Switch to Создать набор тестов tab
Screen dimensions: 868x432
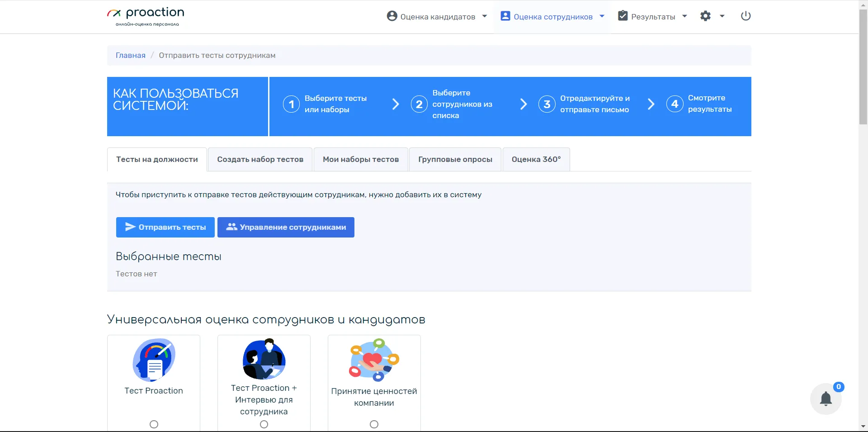[x=260, y=159]
